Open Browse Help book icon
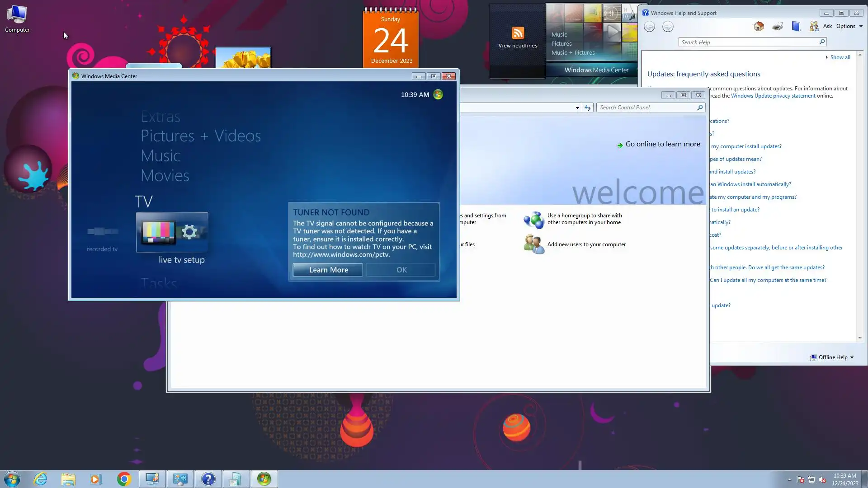The image size is (868, 488). pyautogui.click(x=796, y=26)
